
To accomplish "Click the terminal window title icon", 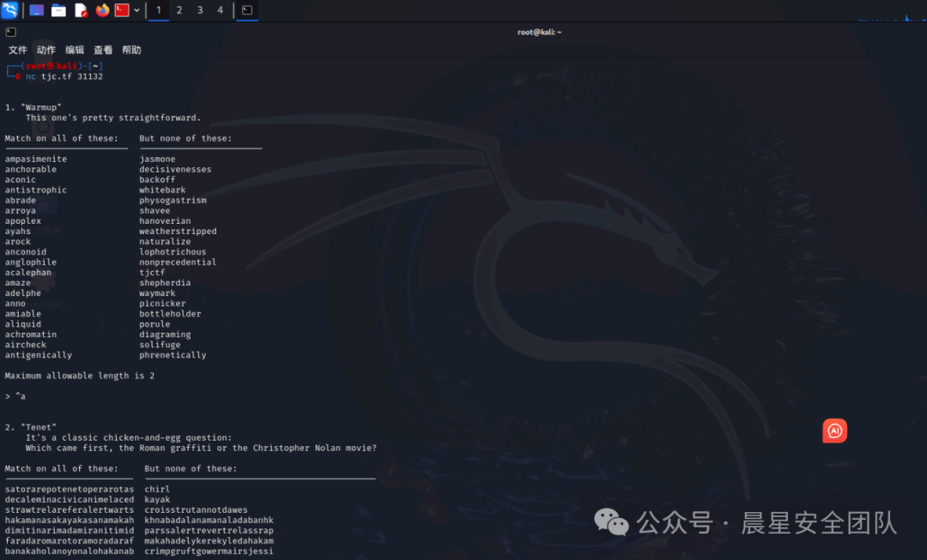I will coord(10,32).
